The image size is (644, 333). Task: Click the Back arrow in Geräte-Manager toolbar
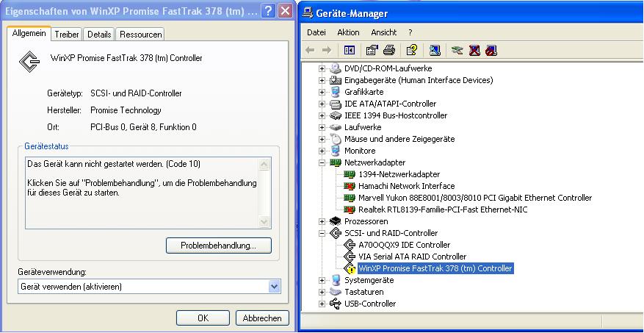coord(310,50)
